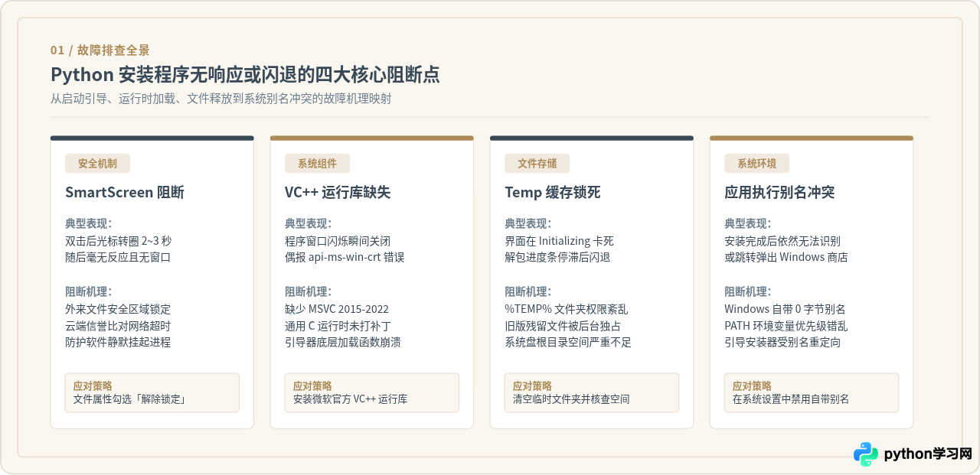Viewport: 980px width, 475px height.
Task: Select the '文件存储' tag
Action: coord(537,163)
